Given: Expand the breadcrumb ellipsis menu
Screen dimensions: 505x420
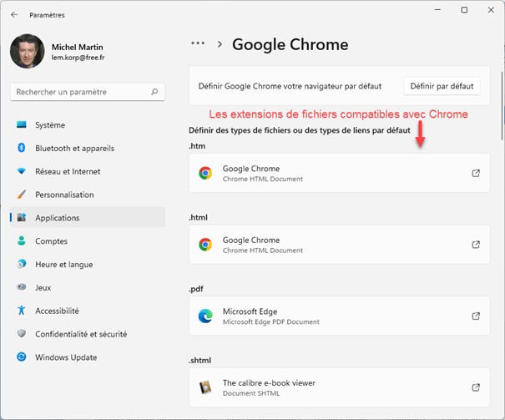Looking at the screenshot, I should [x=198, y=44].
